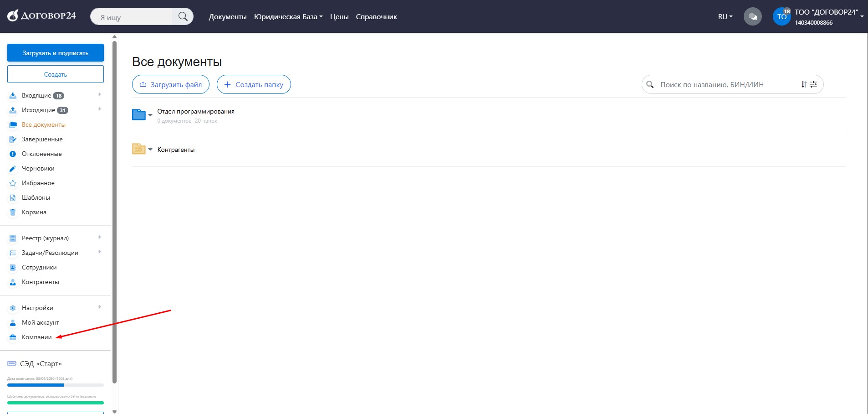Image resolution: width=868 pixels, height=414 pixels.
Task: Open Корзина trash icon in sidebar
Action: point(13,212)
